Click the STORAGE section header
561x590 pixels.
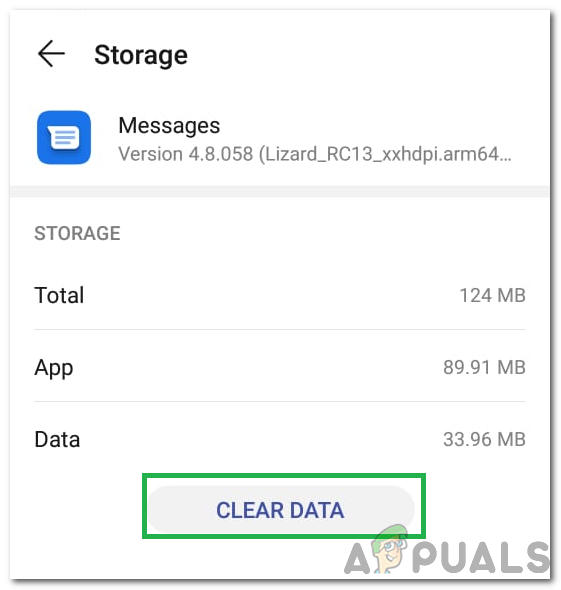tap(77, 233)
